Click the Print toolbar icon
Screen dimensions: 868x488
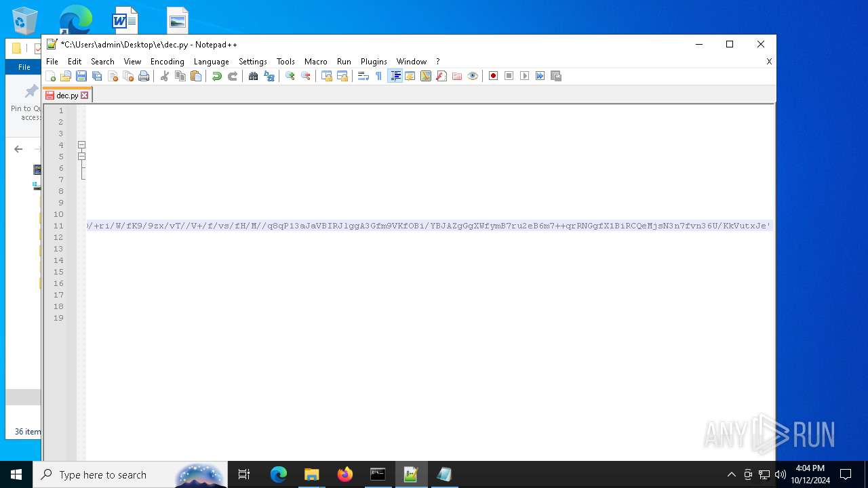(144, 76)
